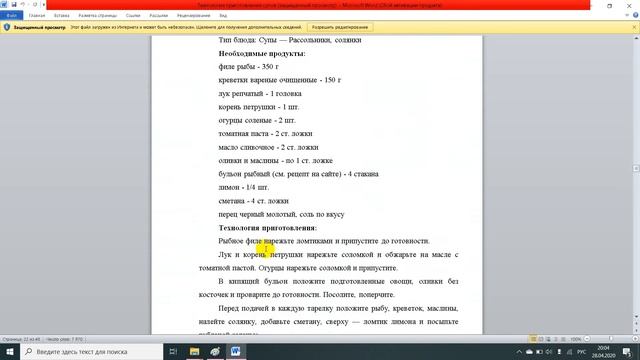640x360 pixels.
Task: Switch to Web Layout view
Action: pos(548,339)
